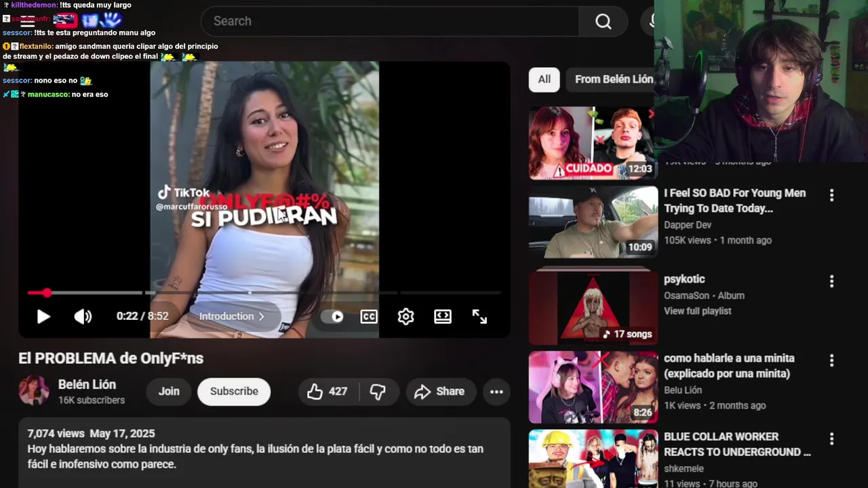The height and width of the screenshot is (488, 868).
Task: Enter fullscreen with the expand icon
Action: [479, 317]
